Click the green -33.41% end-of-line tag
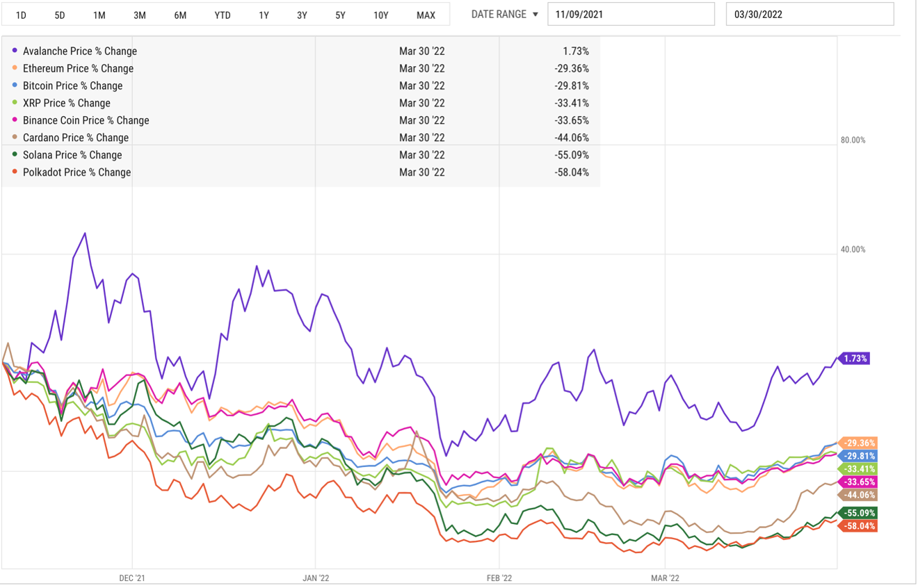This screenshot has width=918, height=588. 857,469
